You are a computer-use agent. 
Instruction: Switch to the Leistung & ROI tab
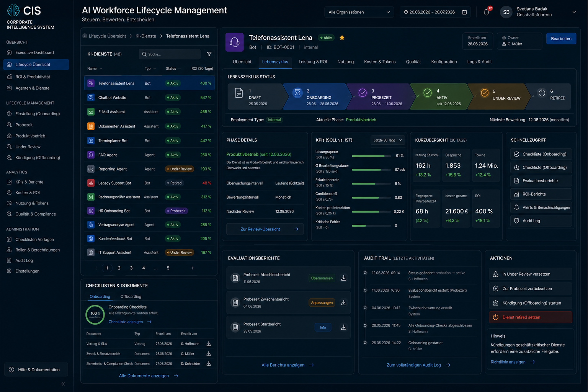point(313,62)
